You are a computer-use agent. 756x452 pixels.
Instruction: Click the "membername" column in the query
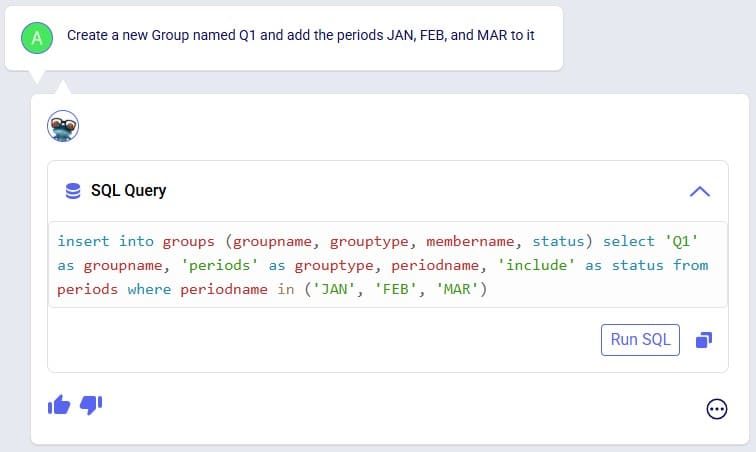click(470, 241)
